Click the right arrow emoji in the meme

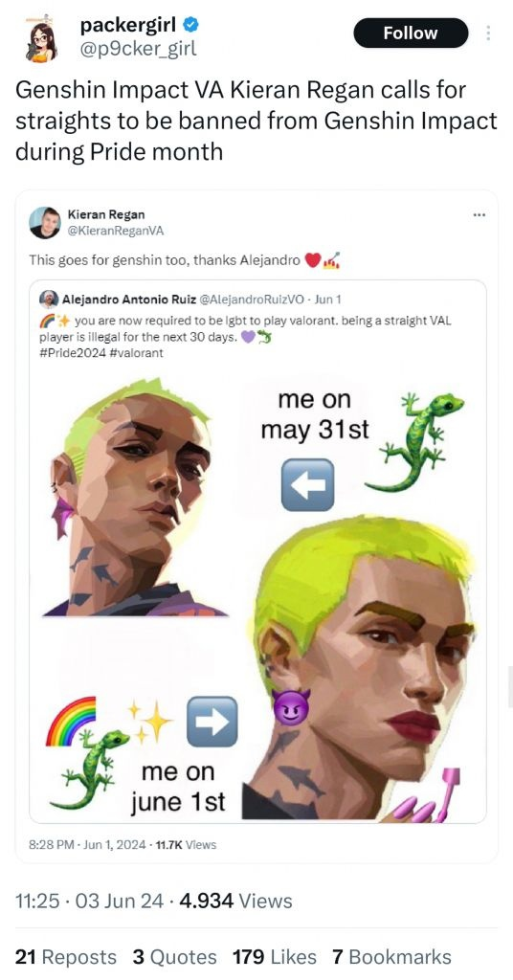212,721
